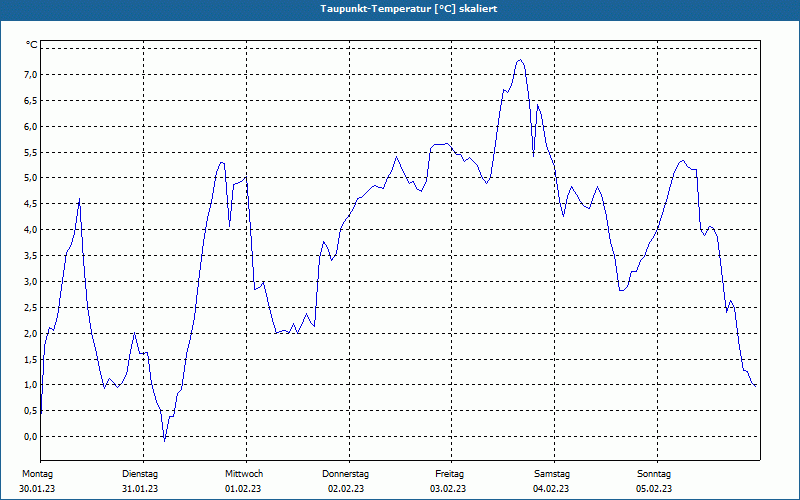The height and width of the screenshot is (500, 800).
Task: Click the 3,5 y-axis value
Action: [x=30, y=256]
